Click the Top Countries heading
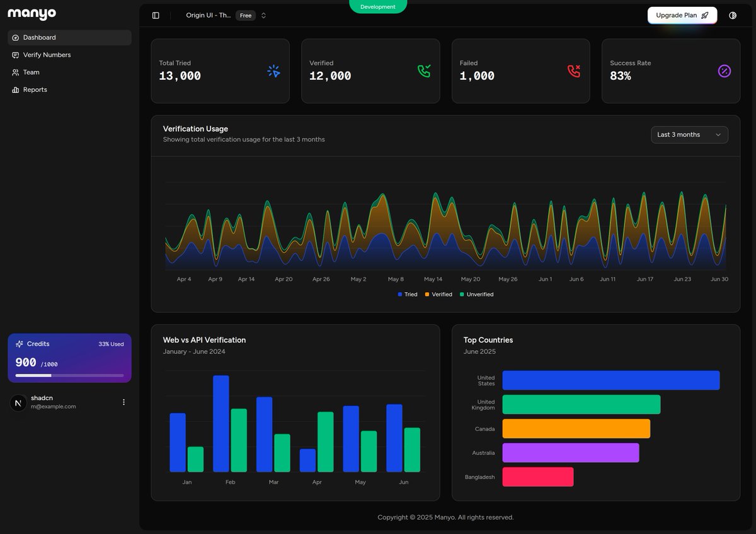 click(488, 340)
